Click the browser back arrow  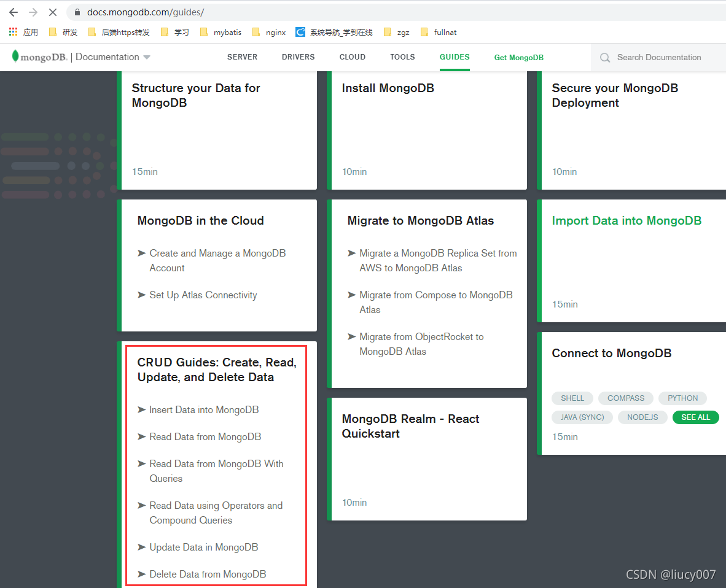(14, 12)
